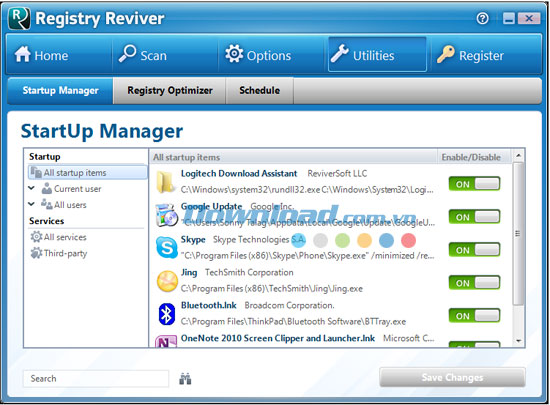The image size is (550, 405).
Task: Click the Jing entry name
Action: (189, 272)
